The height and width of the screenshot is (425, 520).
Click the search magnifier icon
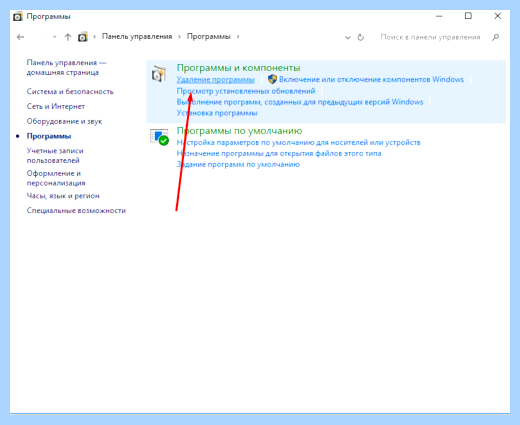[x=496, y=37]
